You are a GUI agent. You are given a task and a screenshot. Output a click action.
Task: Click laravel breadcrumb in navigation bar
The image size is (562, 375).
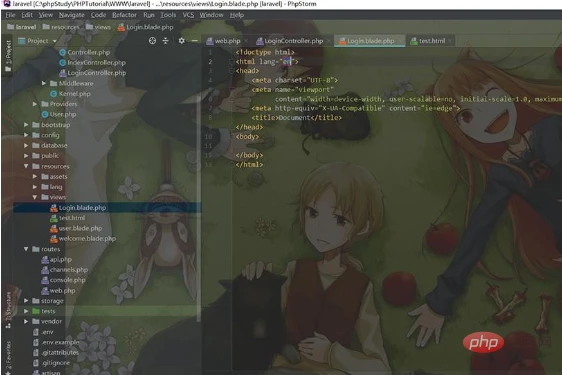tap(22, 27)
